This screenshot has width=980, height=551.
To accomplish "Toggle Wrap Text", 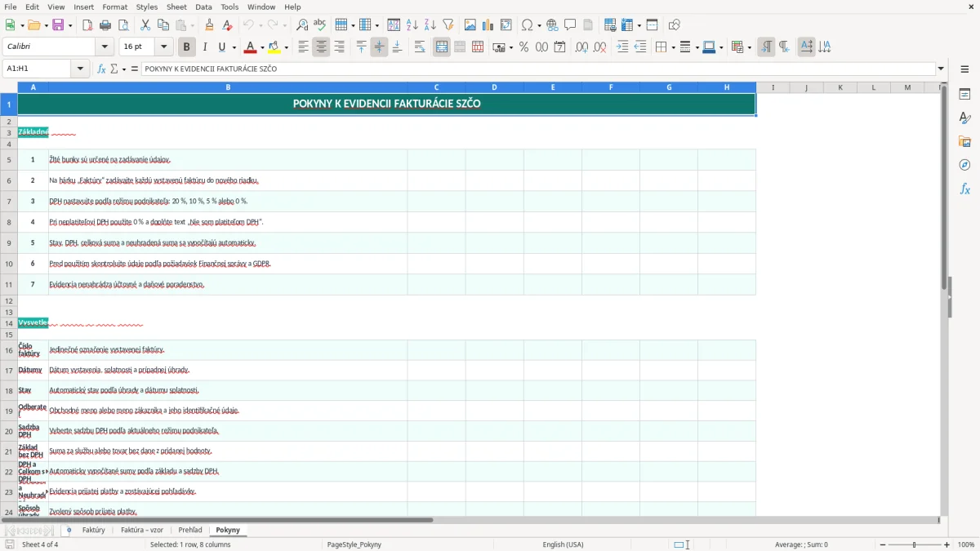I will point(420,47).
